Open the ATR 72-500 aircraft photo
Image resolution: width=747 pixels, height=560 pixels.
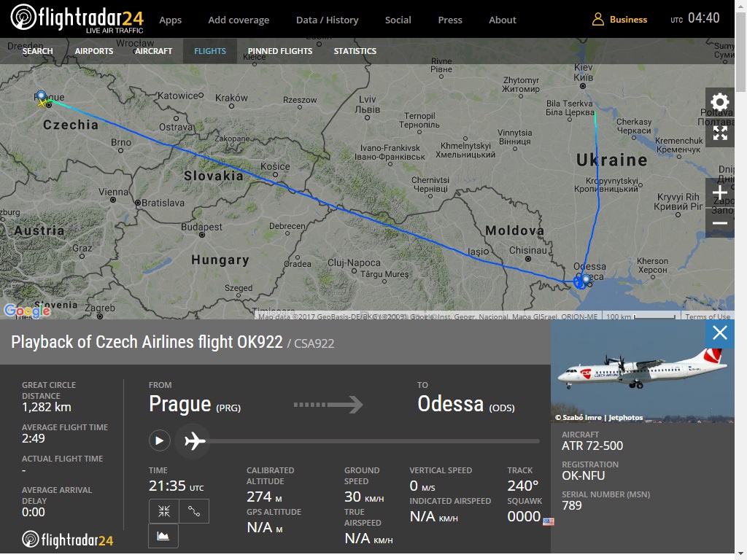pyautogui.click(x=643, y=373)
